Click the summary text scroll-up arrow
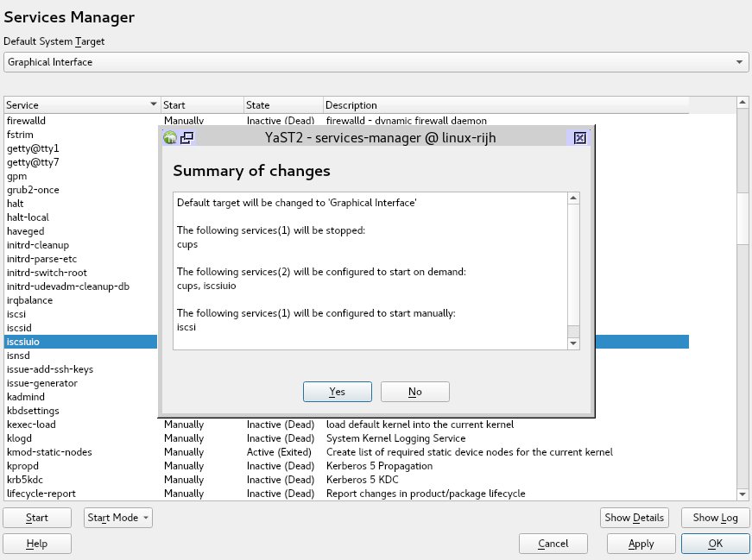This screenshot has height=560, width=752. [x=573, y=199]
